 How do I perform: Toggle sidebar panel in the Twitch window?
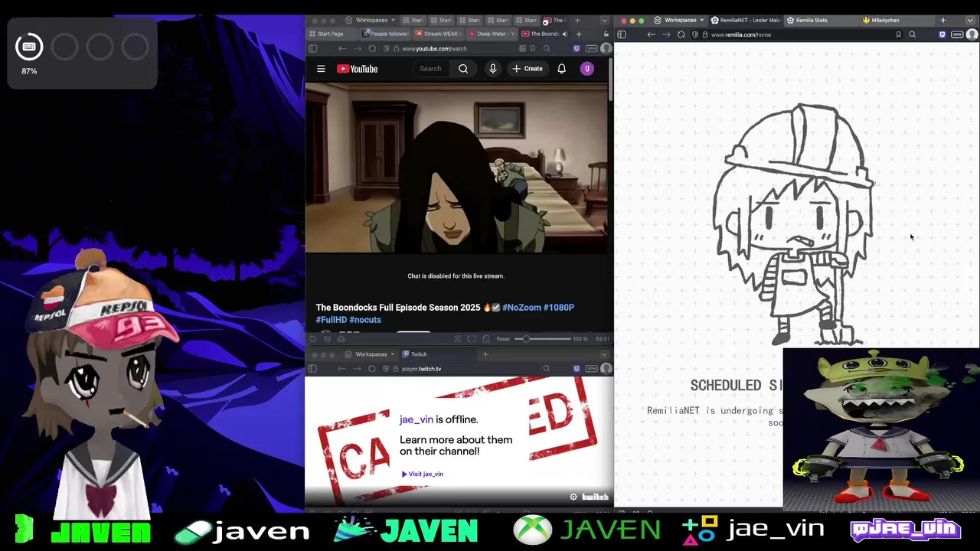click(x=313, y=369)
